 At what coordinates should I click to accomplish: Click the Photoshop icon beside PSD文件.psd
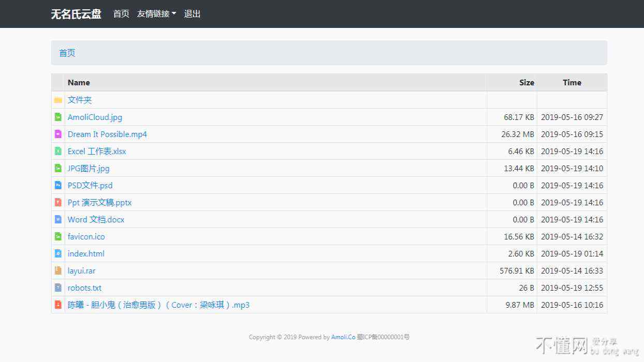[x=58, y=185]
